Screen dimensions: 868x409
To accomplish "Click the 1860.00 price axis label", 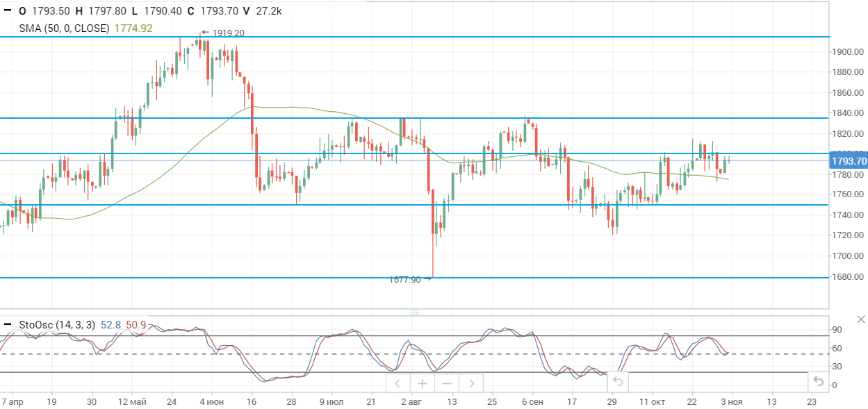I will (849, 93).
